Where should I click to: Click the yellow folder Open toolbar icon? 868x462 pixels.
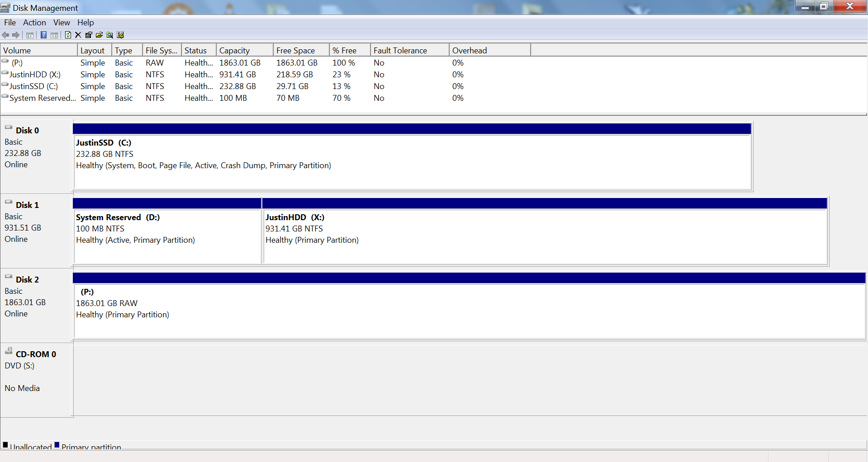pyautogui.click(x=99, y=35)
